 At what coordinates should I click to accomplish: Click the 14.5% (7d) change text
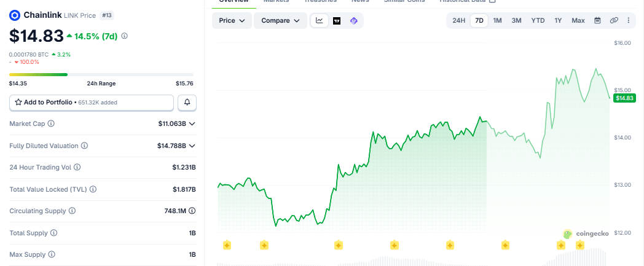(x=95, y=36)
